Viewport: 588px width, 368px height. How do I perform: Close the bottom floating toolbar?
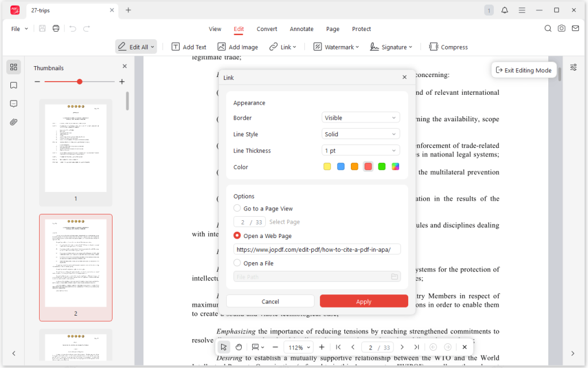click(465, 347)
